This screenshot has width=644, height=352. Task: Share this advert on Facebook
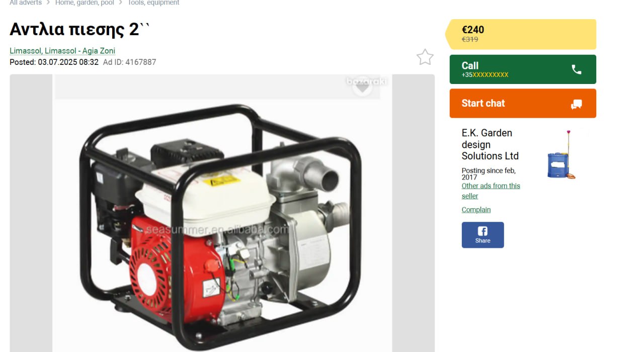click(482, 235)
